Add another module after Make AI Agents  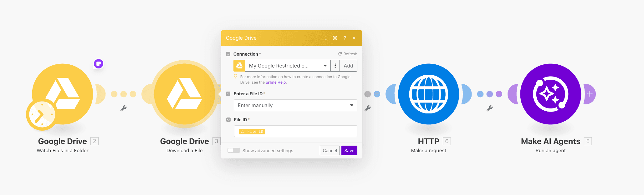click(590, 94)
